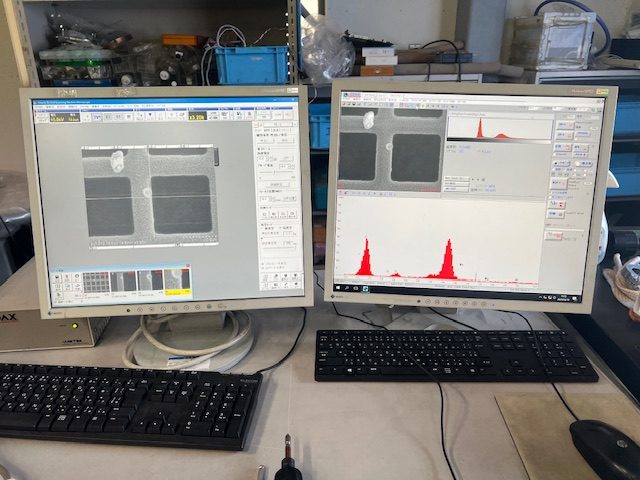
Task: Click the red histogram panel in the EDX window
Action: 500,128
